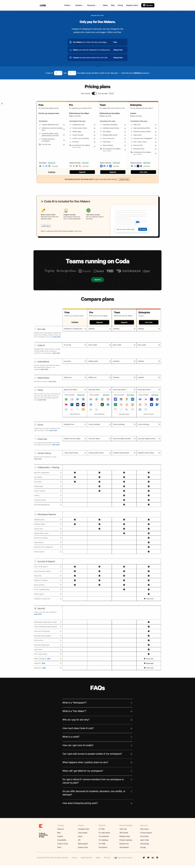Open the Facebook icon in the footer
This screenshot has width=195, height=868.
click(157, 857)
